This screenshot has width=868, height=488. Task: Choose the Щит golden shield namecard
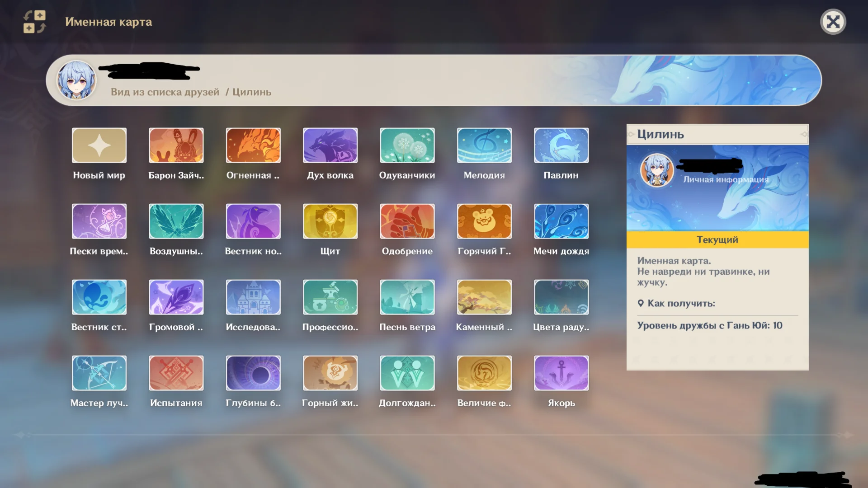(x=330, y=221)
